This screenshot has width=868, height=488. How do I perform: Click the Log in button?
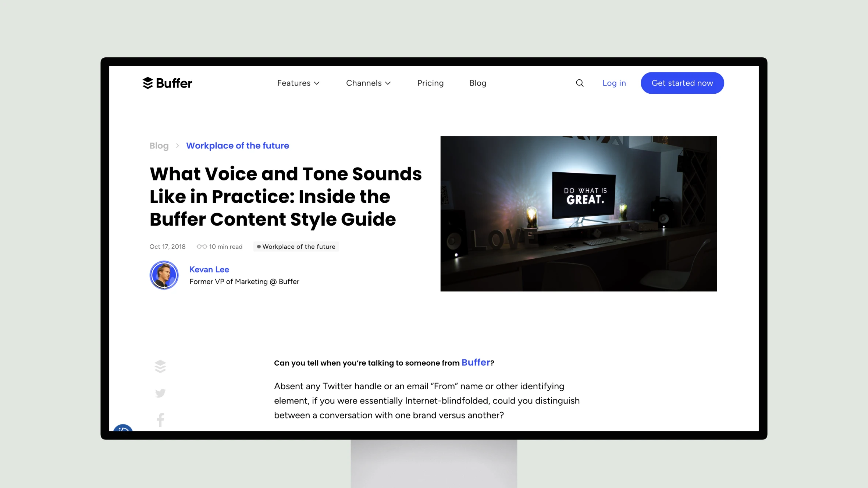614,83
